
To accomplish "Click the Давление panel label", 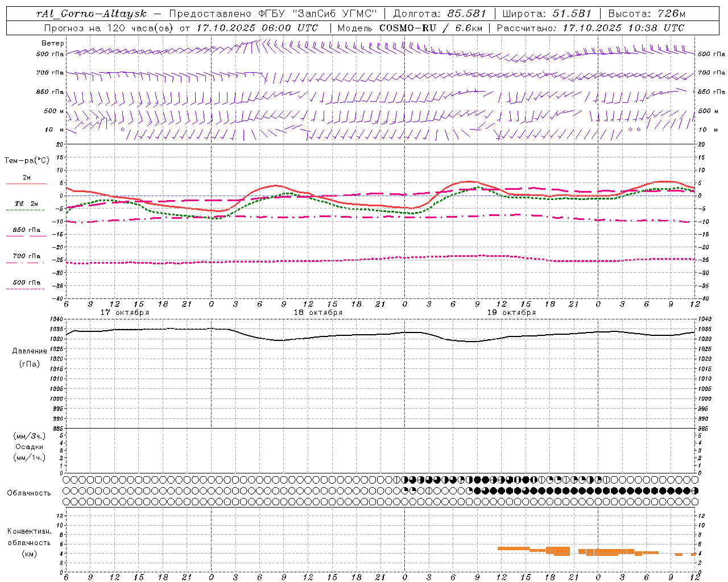I will (x=30, y=351).
